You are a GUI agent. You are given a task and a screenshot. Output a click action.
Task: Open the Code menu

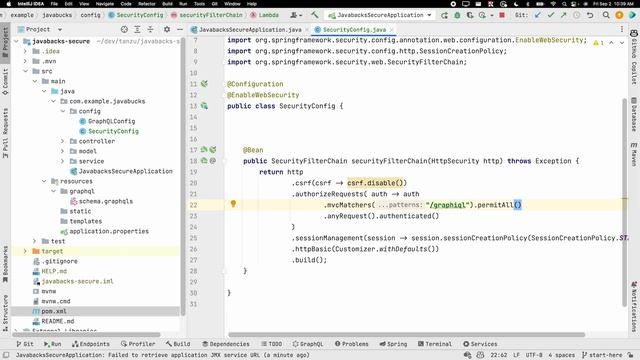pos(126,4)
